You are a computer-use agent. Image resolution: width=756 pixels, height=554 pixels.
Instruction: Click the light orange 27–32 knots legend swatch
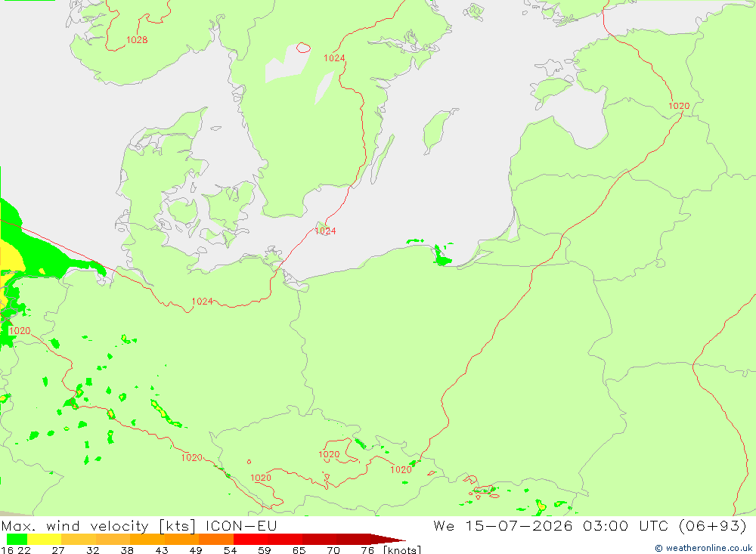[x=79, y=539]
